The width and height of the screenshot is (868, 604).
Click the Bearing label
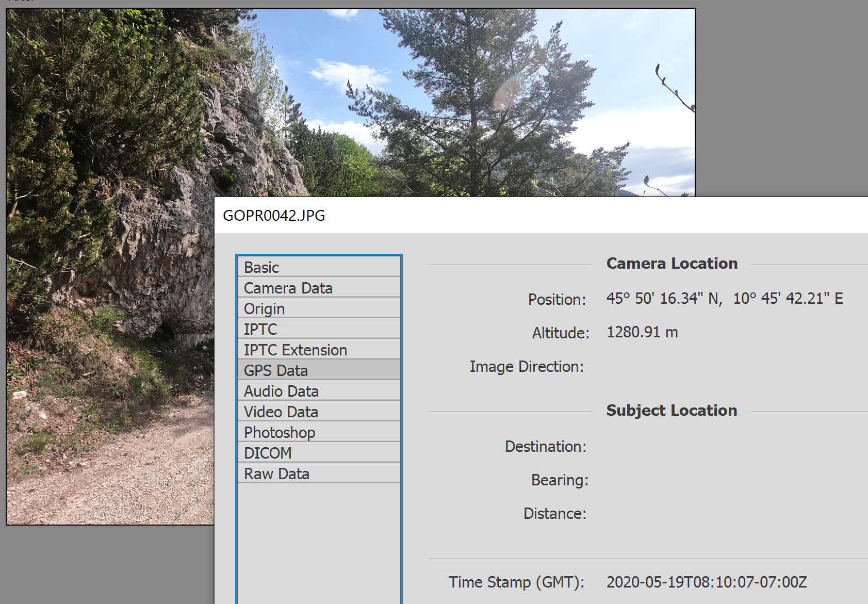(x=560, y=480)
